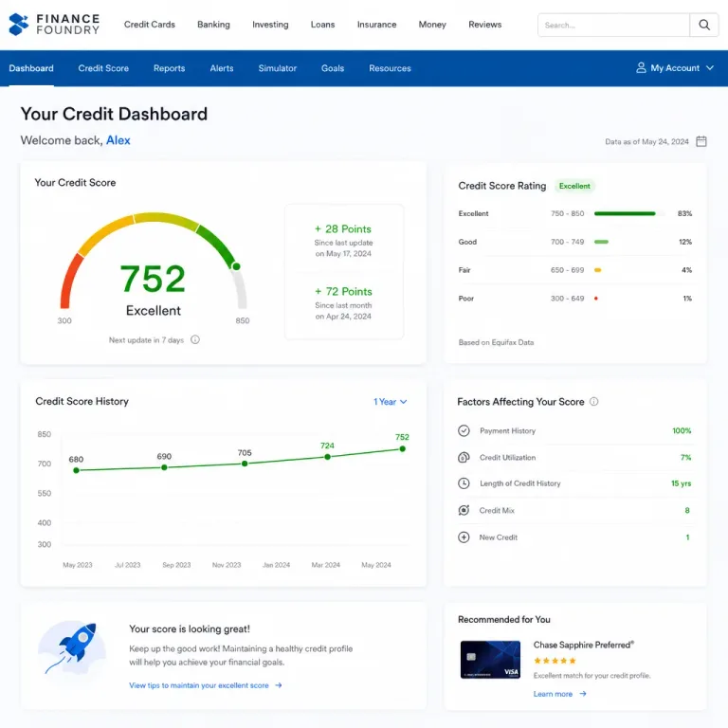
Task: Click the 724 data point on the chart
Action: click(327, 457)
